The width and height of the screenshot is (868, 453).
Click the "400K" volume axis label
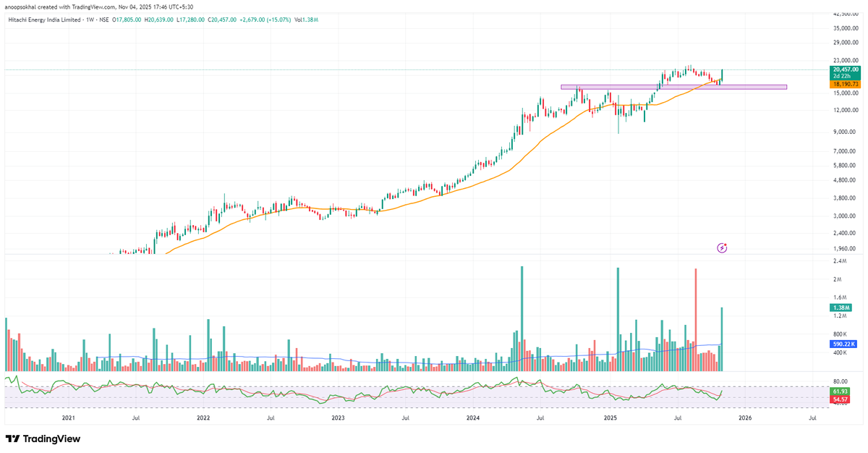[841, 353]
